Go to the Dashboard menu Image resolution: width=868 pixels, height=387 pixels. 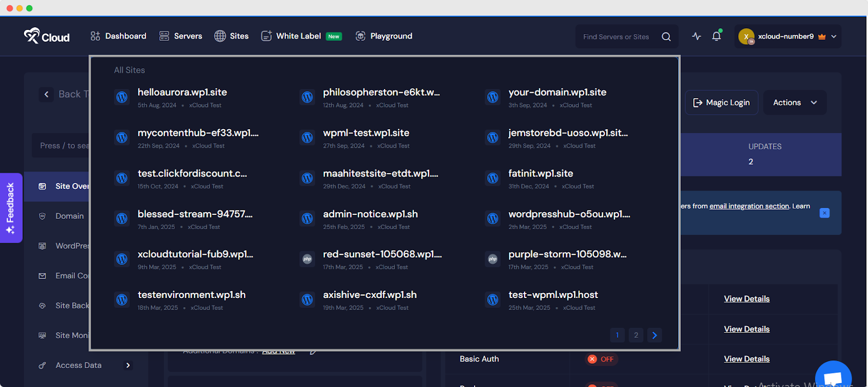[x=118, y=36]
